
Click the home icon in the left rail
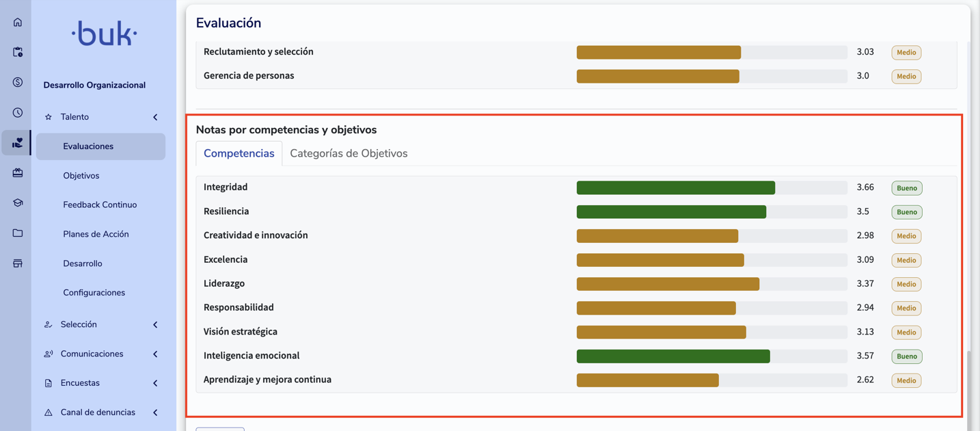point(18,22)
